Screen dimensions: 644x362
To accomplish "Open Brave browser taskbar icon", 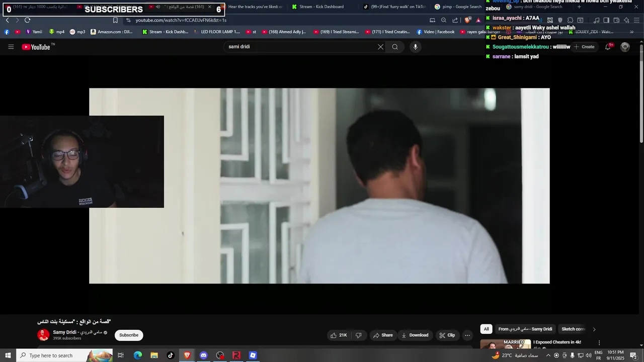I will point(187,355).
